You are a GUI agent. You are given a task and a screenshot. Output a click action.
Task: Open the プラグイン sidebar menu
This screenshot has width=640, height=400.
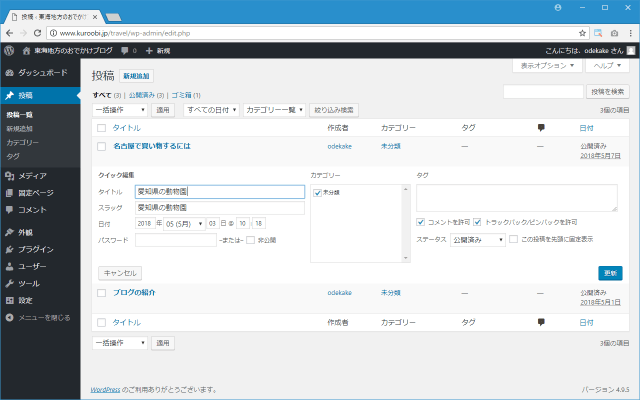[35, 249]
